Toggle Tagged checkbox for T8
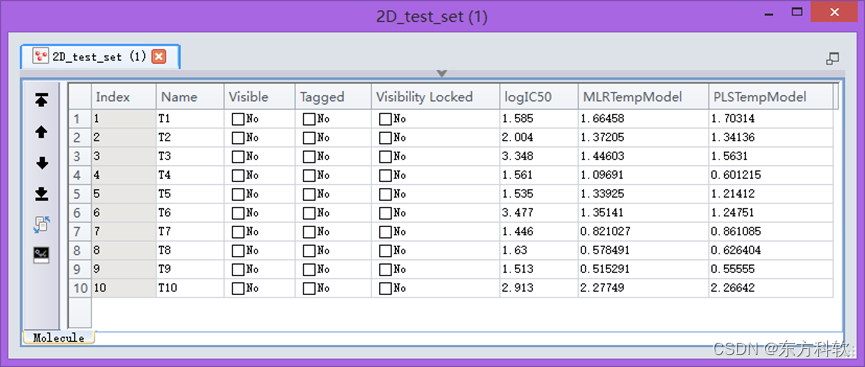This screenshot has height=367, width=865. click(309, 251)
